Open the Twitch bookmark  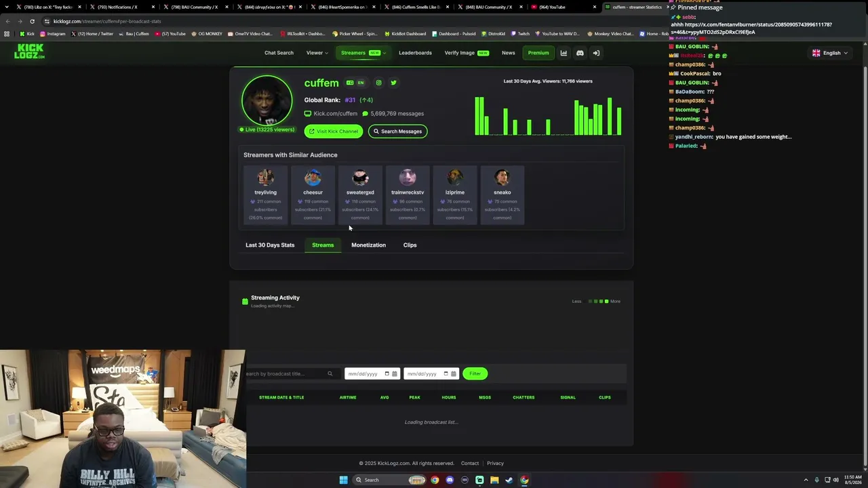520,34
